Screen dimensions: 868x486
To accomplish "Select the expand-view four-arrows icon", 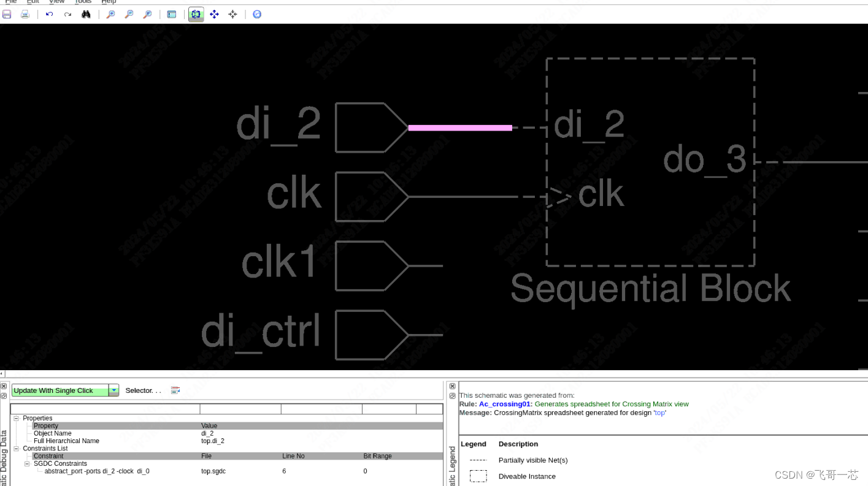I will pos(214,14).
